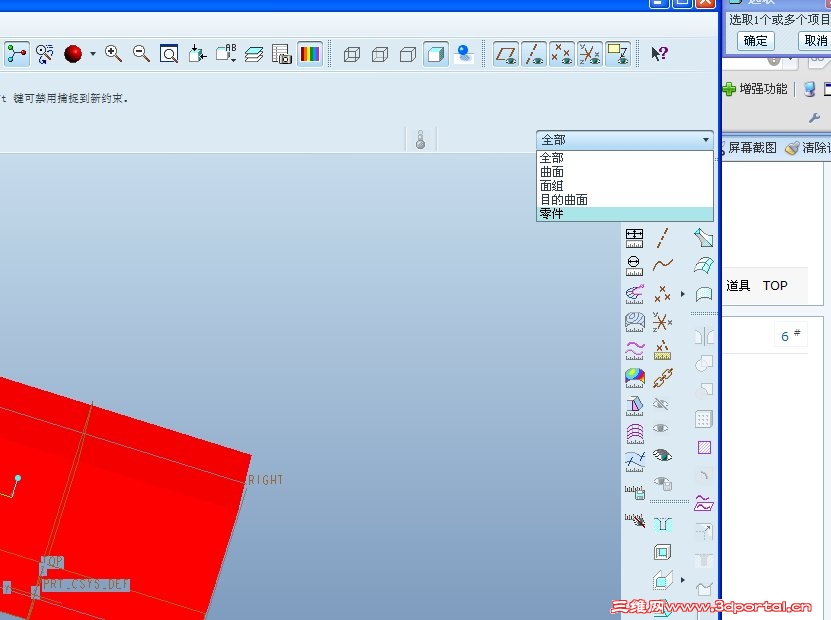The height and width of the screenshot is (620, 831).
Task: Click the saved analysis ruler-and-disk icon
Action: click(634, 492)
